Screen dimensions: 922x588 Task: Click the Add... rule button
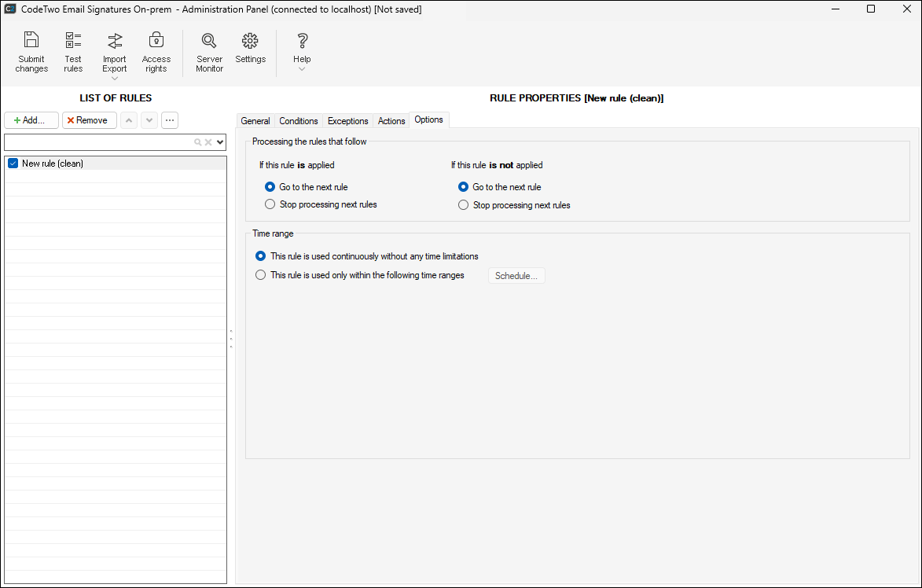[31, 120]
